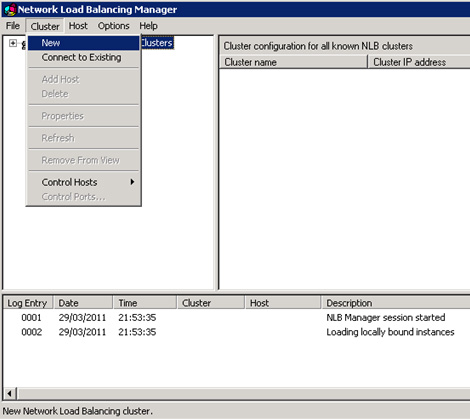Click the horizontal log scrollbar track
This screenshot has width=470, height=419.
point(243,393)
